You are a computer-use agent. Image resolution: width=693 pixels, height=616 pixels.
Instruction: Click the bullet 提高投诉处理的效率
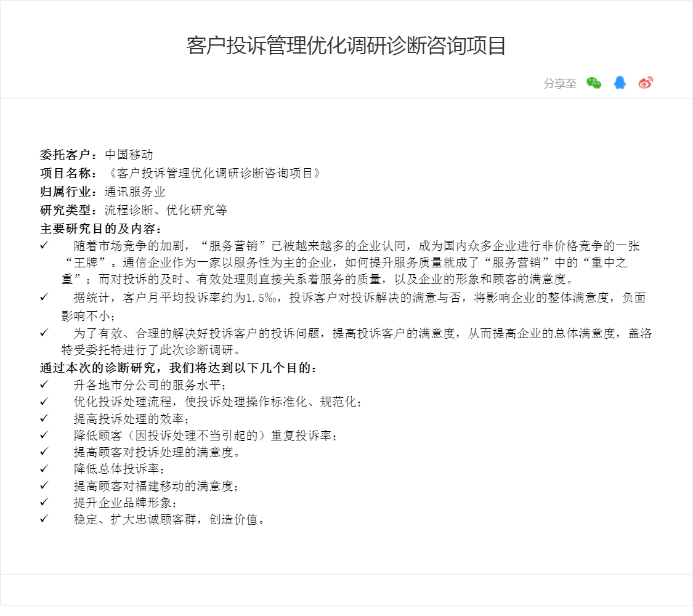131,419
